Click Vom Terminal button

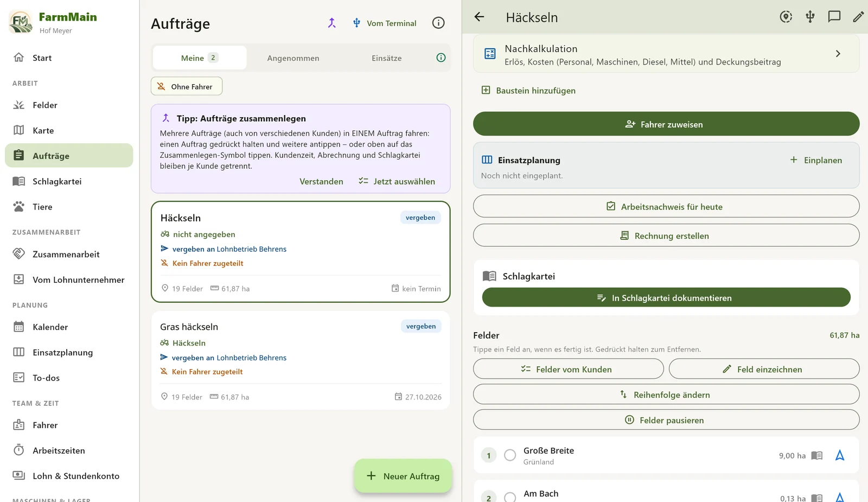385,23
